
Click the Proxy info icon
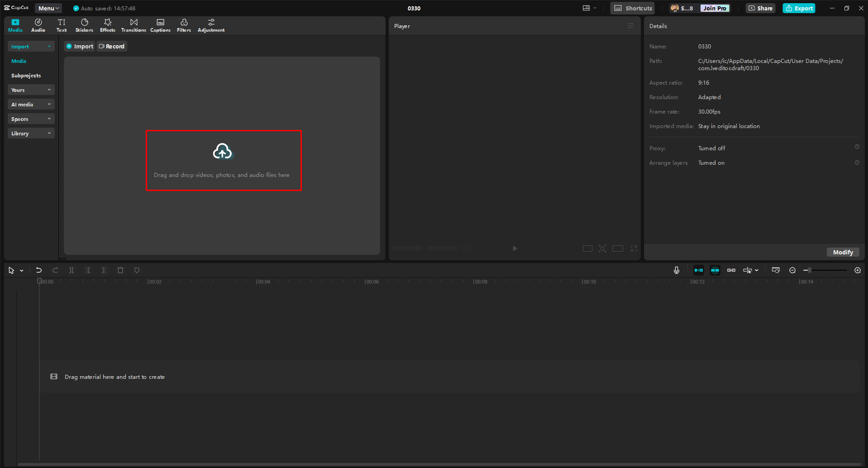pos(857,147)
